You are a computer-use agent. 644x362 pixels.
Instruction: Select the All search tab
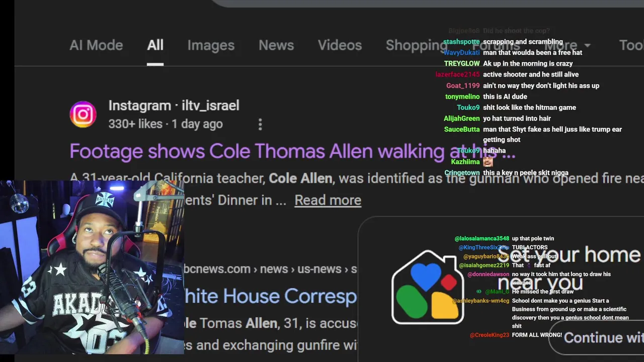155,45
